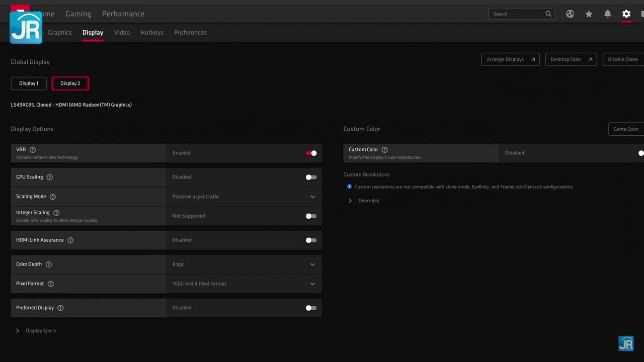Click the Arrange Displays button
This screenshot has height=362, width=644.
coord(510,59)
